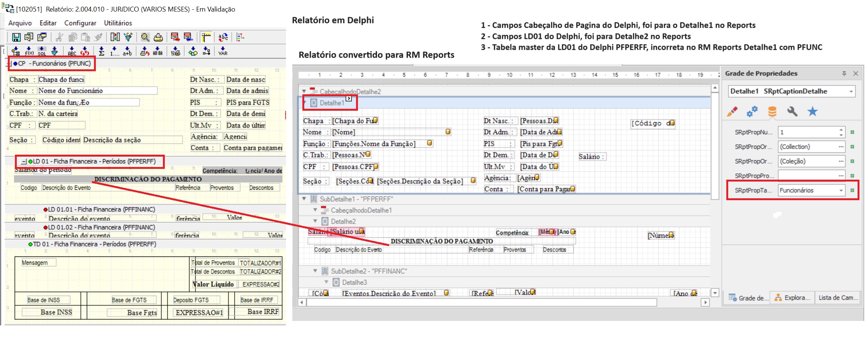Switch to the Lista de Cam... tab

pyautogui.click(x=838, y=298)
